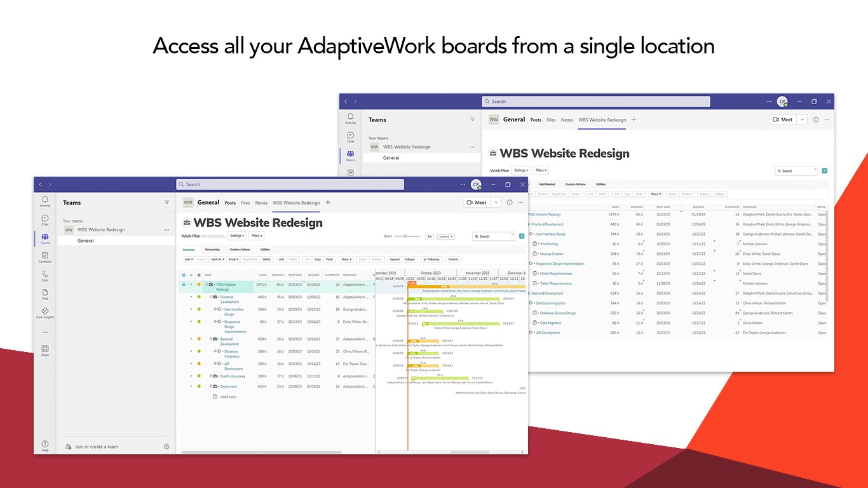Go forward in front Teams window
This screenshot has width=868, height=488.
(50, 185)
